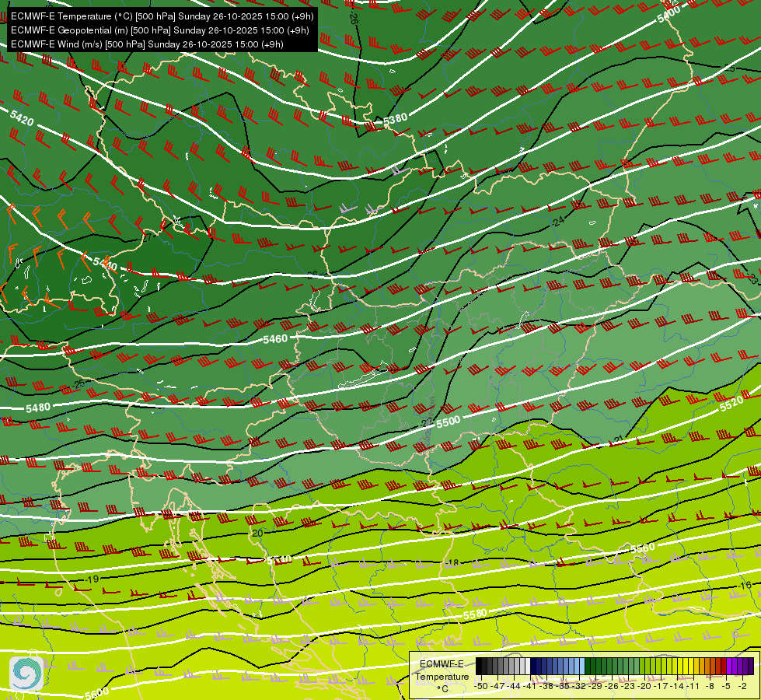Click the legend title ECMWF-E Temperature °C

(x=442, y=676)
